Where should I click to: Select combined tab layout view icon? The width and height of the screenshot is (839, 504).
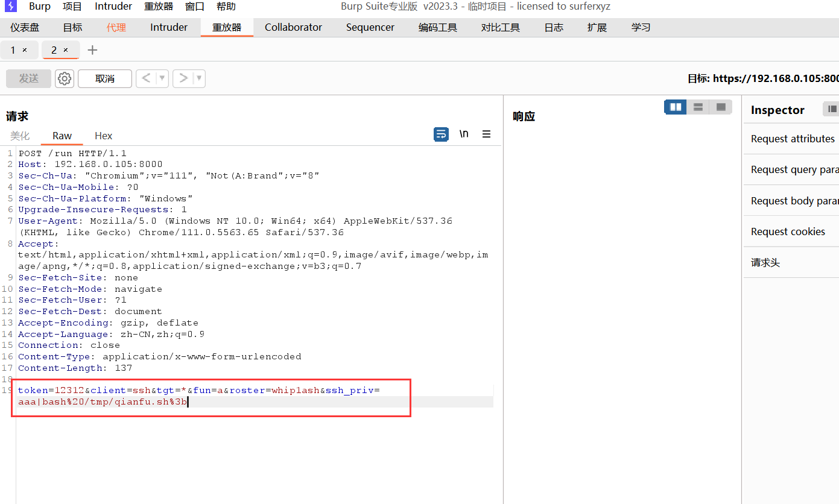[720, 107]
